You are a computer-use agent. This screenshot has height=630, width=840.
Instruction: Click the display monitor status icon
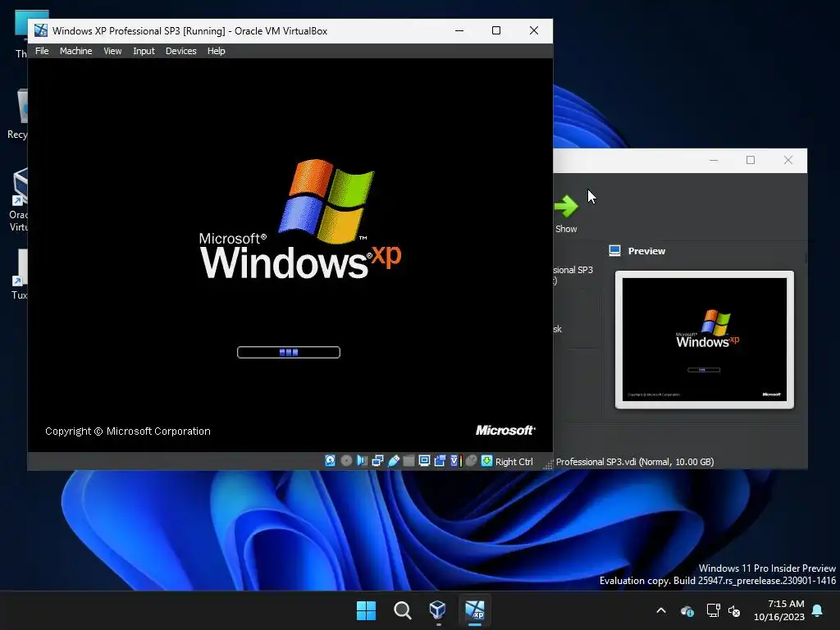(424, 461)
